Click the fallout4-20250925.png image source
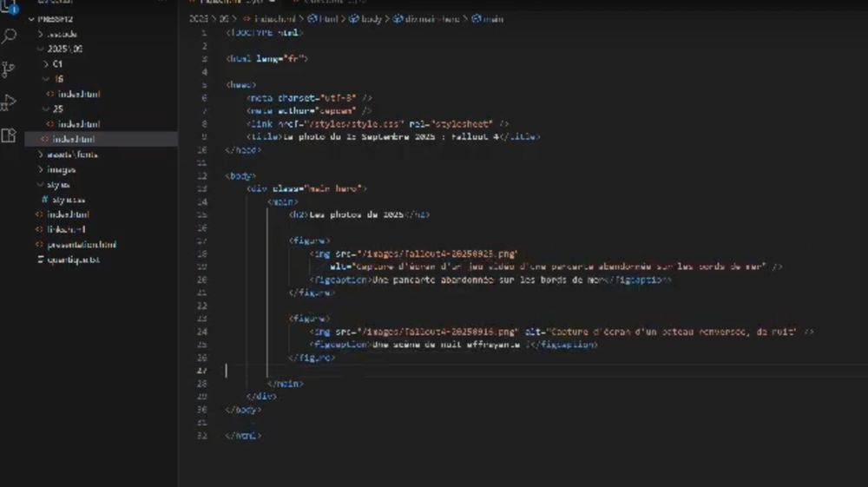Image resolution: width=868 pixels, height=487 pixels. point(437,253)
